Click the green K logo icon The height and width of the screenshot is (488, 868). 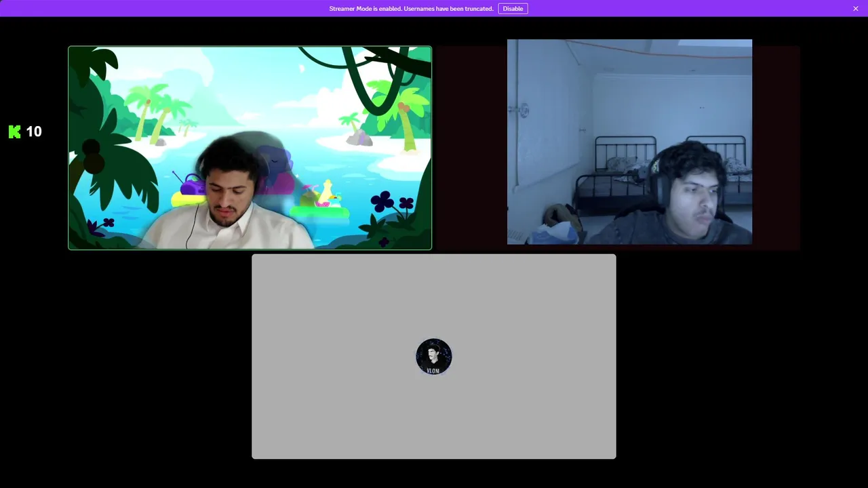tap(14, 131)
